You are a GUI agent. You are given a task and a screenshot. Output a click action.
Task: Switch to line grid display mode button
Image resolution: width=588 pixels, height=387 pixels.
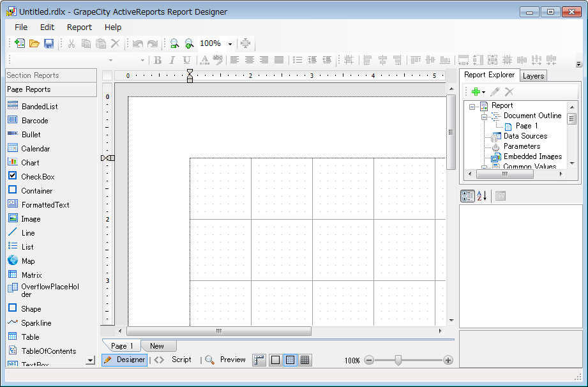[305, 360]
